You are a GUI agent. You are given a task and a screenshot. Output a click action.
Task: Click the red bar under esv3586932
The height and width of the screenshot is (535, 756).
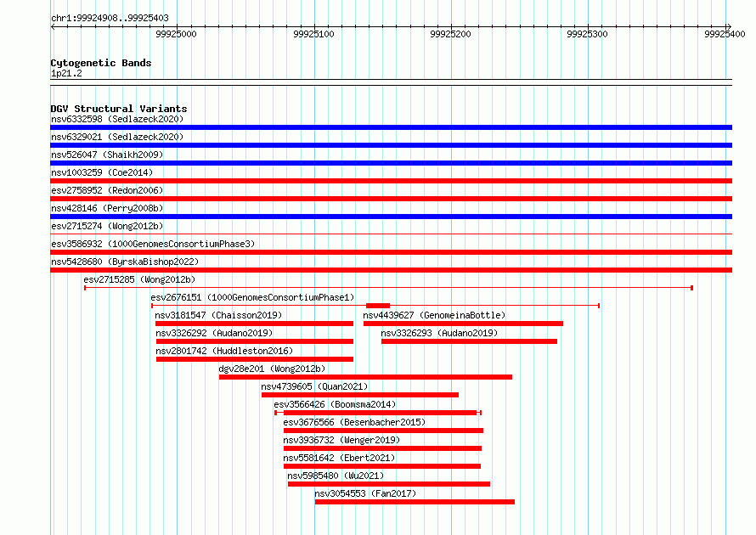tap(391, 252)
